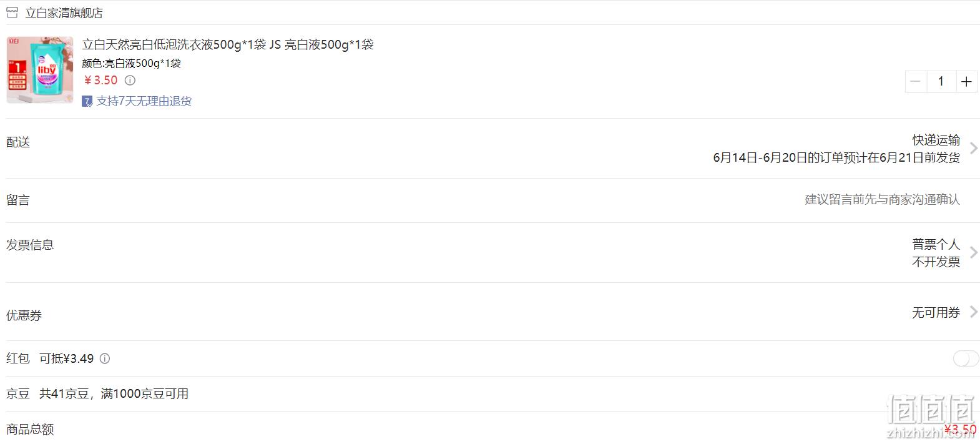
Task: Click the info icon next to ¥3.50 price
Action: coord(130,80)
